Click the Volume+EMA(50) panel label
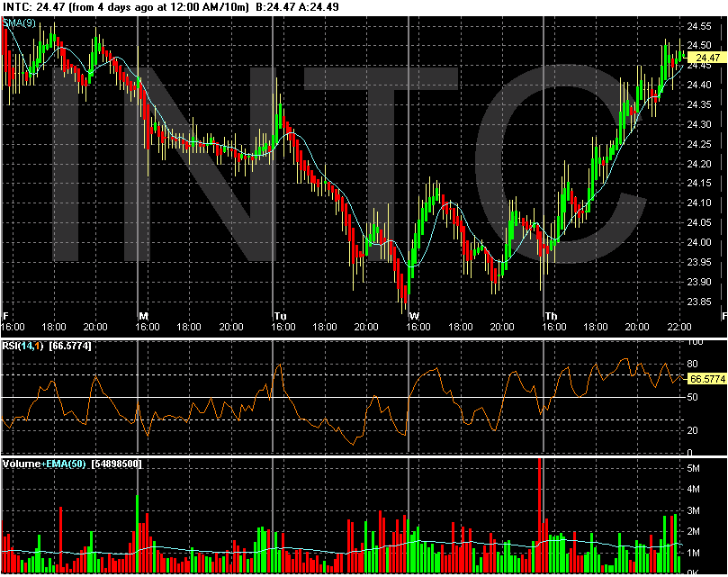Screen dimensions: 728x577 point(44,464)
